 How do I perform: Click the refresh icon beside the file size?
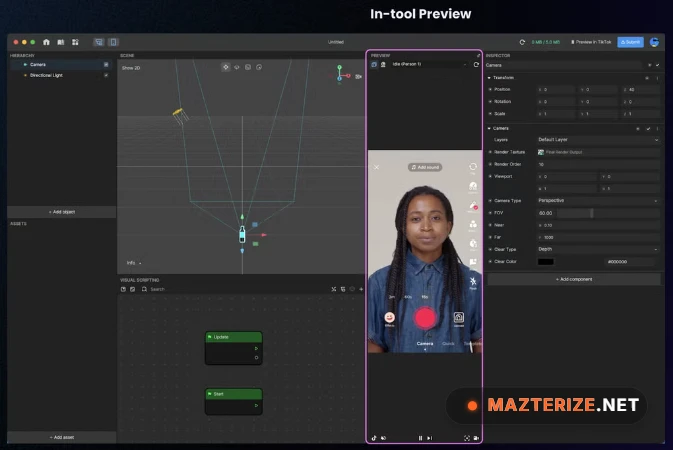[x=521, y=42]
